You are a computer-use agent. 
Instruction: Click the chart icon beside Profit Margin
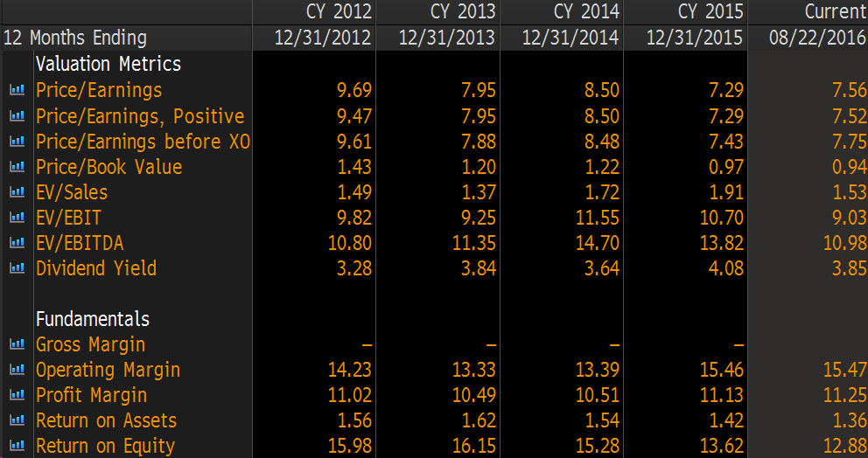(16, 396)
